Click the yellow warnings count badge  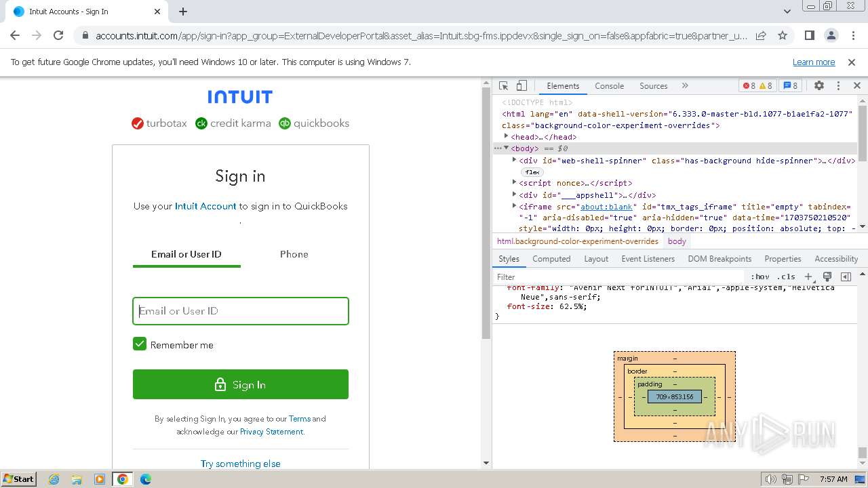click(766, 86)
